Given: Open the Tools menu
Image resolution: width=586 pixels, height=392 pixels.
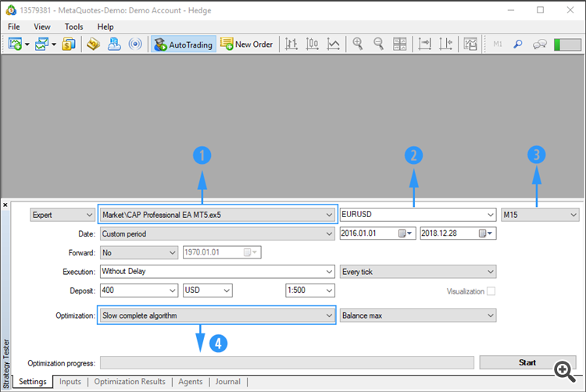Looking at the screenshot, I should [x=73, y=27].
